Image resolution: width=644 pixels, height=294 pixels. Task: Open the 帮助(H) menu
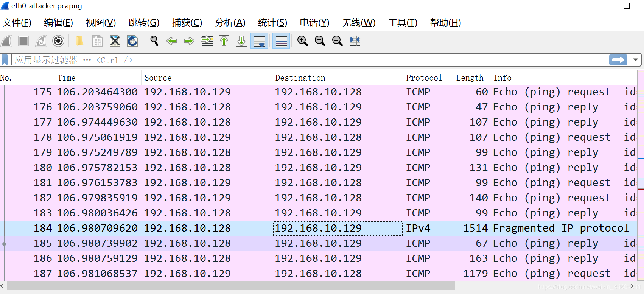pos(445,23)
